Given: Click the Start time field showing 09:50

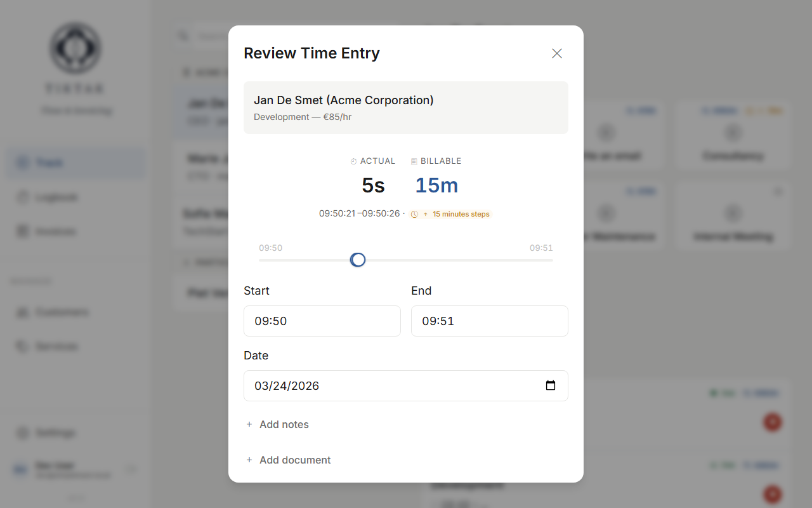Looking at the screenshot, I should point(322,321).
